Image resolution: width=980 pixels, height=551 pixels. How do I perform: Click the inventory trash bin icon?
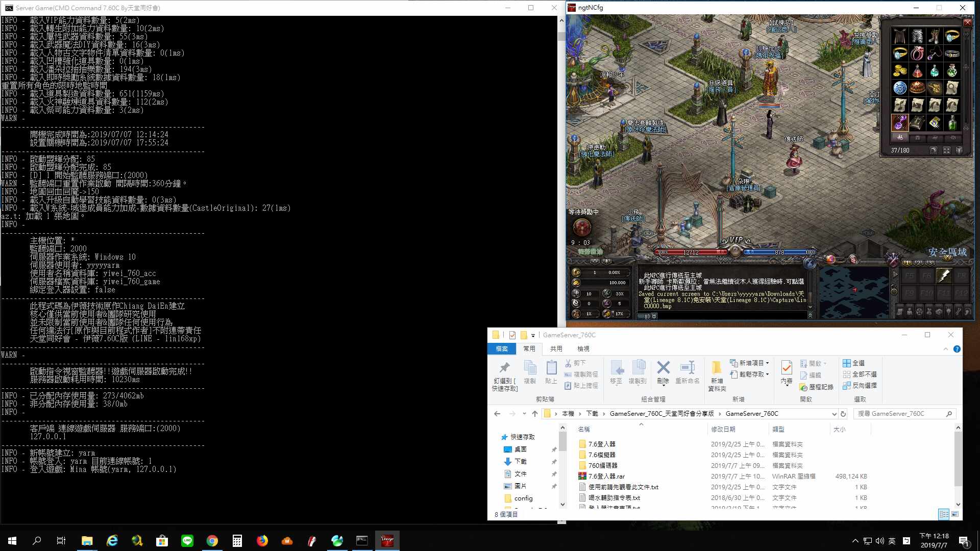[x=959, y=151]
